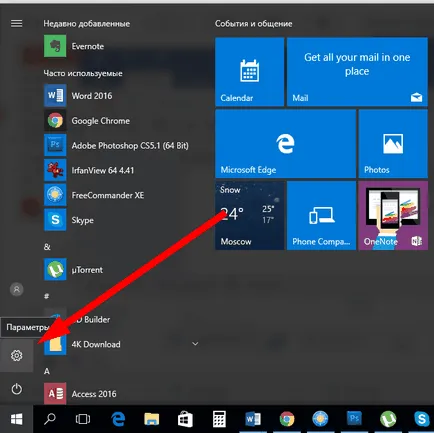Image resolution: width=434 pixels, height=433 pixels.
Task: Open the hamburger menu in Start
Action: tap(17, 23)
